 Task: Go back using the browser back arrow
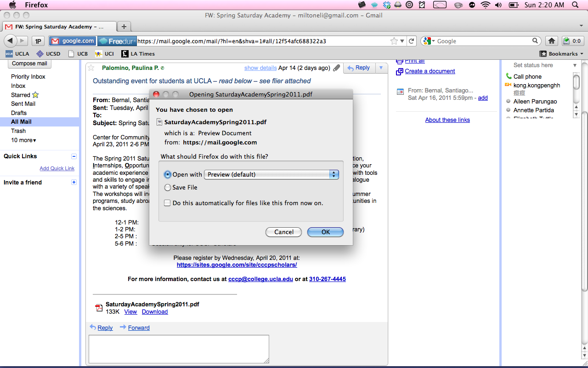tap(10, 41)
